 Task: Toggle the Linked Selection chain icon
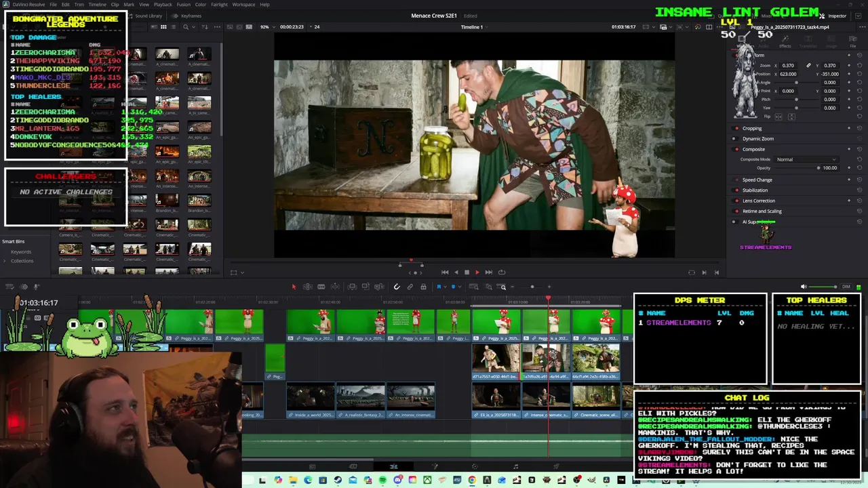click(x=410, y=287)
